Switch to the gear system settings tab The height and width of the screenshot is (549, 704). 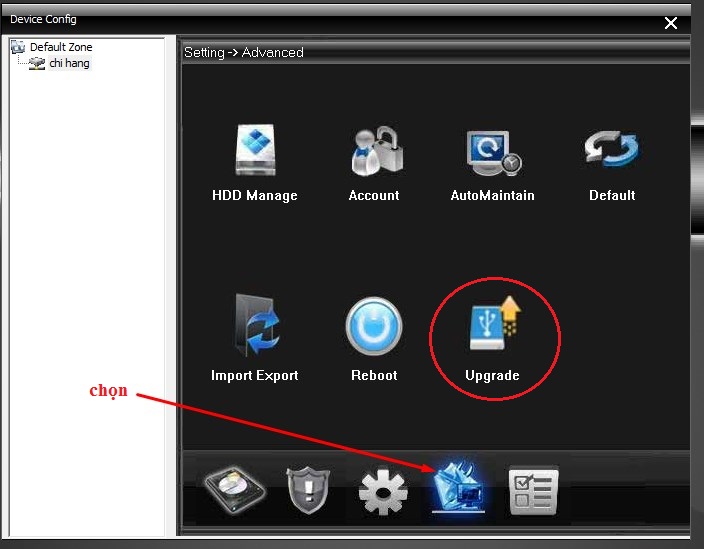point(383,491)
